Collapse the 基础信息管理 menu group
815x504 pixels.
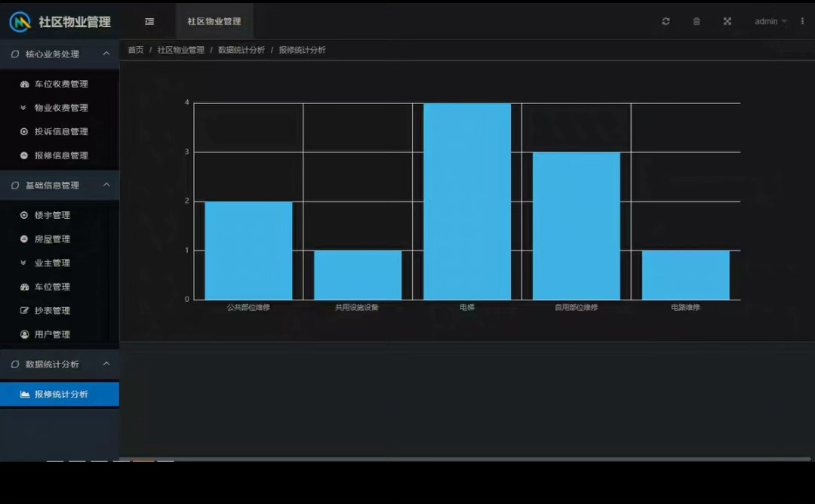click(x=60, y=185)
